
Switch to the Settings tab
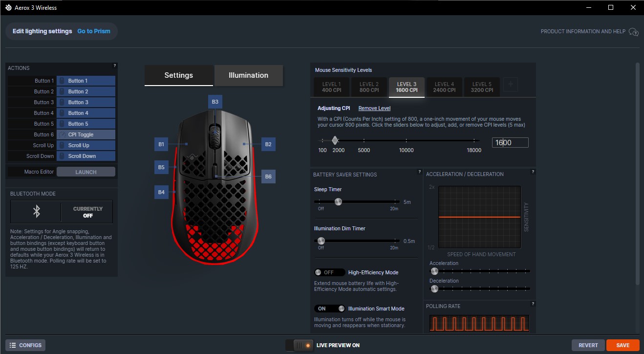pos(179,75)
